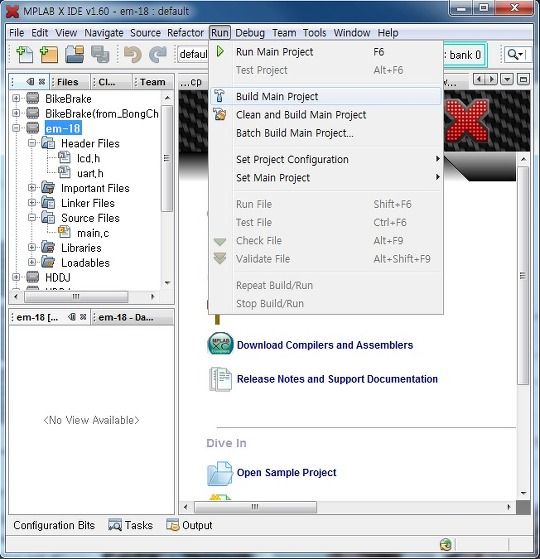Click Download Compilers and Assemblers link
The width and height of the screenshot is (540, 559).
325,345
